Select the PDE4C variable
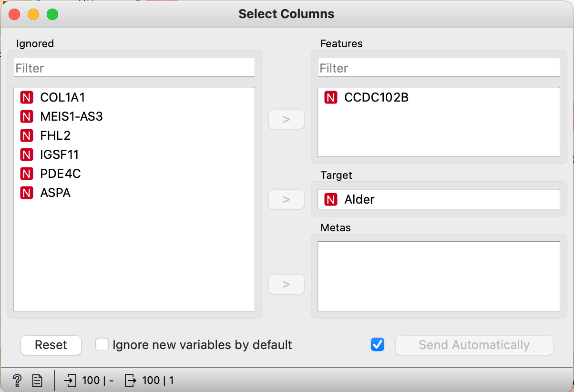Screen dimensions: 574x392 pyautogui.click(x=61, y=174)
